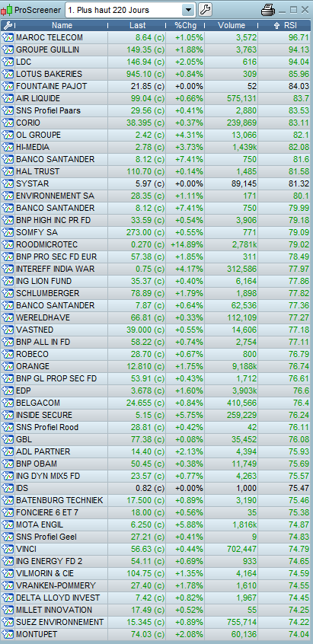Open chart icon for BELGACOM
This screenshot has width=313, height=644.
[8, 403]
